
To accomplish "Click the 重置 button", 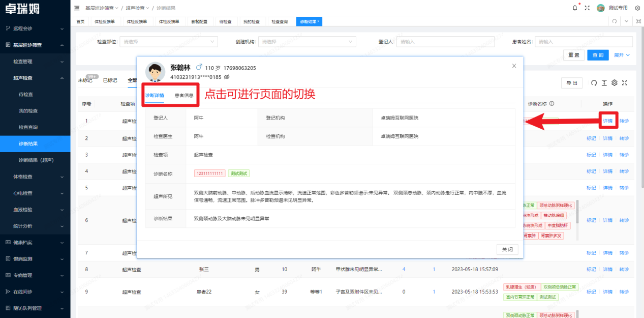I will [573, 55].
